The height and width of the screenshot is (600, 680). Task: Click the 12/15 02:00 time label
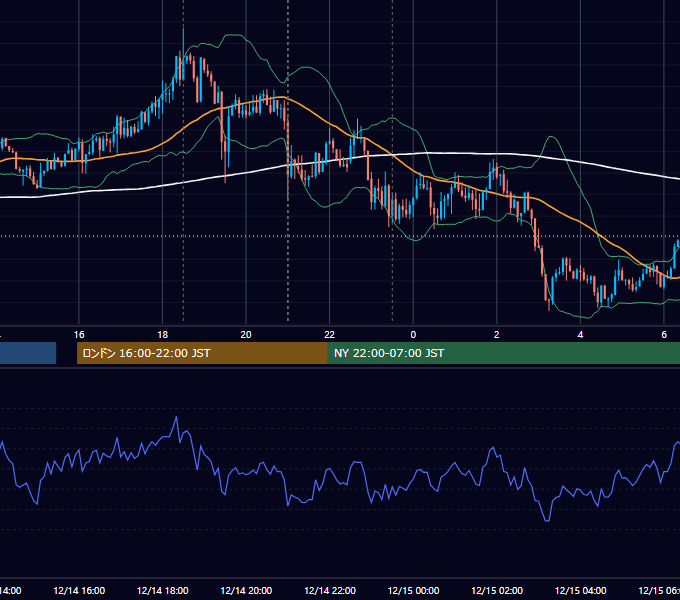(x=497, y=590)
